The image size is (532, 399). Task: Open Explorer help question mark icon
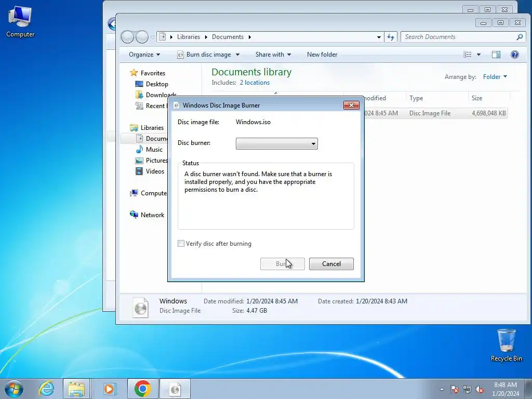[x=515, y=54]
